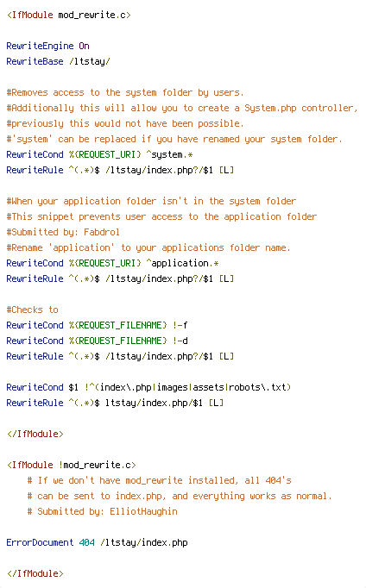The image size is (366, 588).
Task: Click the RewriteBase /ltstay/ line
Action: (x=58, y=61)
